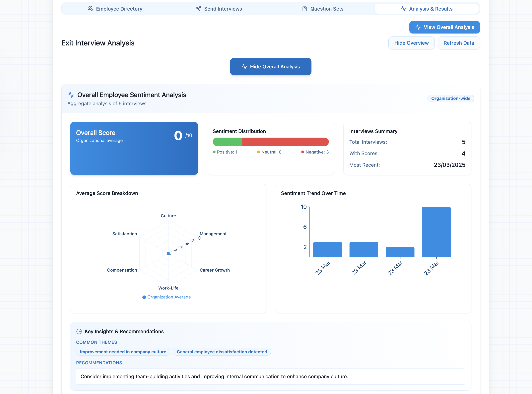The height and width of the screenshot is (394, 532).
Task: Click the Organization Average legend item
Action: point(166,297)
